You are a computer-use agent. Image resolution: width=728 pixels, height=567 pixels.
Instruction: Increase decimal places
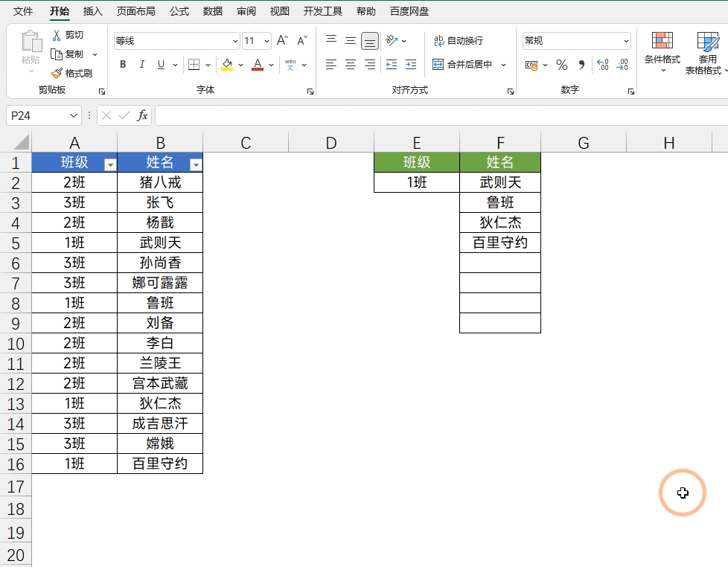coord(603,65)
